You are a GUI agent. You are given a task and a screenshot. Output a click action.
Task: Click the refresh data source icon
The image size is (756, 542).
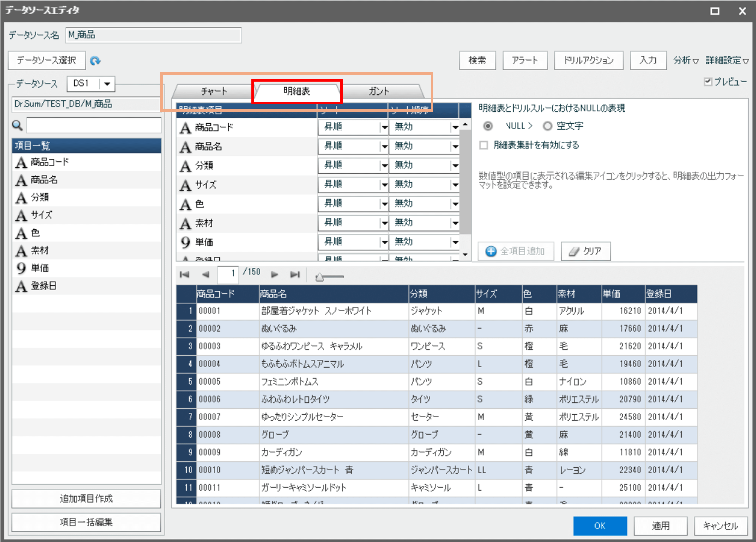click(95, 61)
